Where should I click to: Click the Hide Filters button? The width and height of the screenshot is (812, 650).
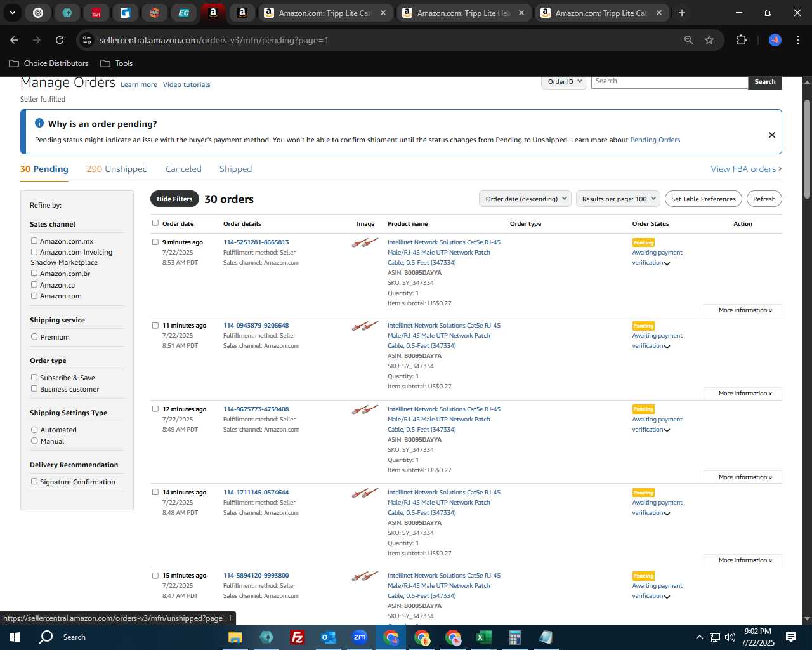(x=174, y=199)
